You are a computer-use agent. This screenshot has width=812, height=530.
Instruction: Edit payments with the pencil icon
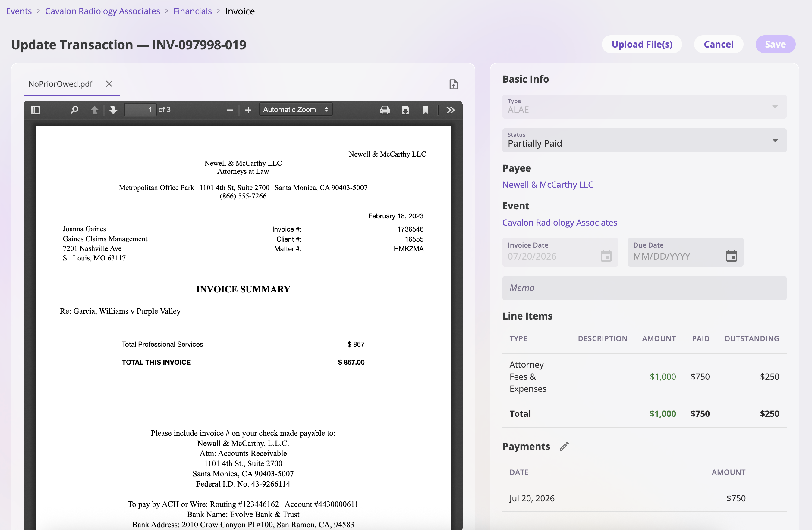pos(564,447)
